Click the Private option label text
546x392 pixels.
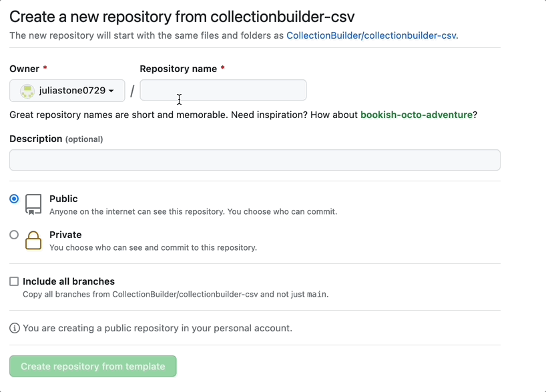65,235
